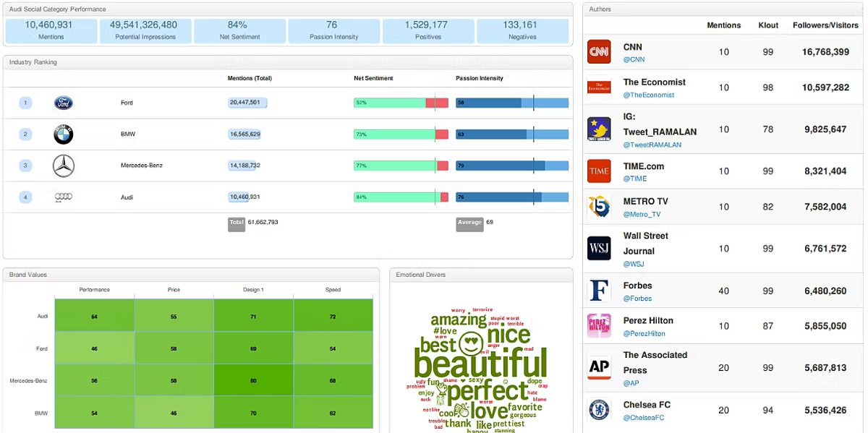
Task: Click the Ford logo in Industry Ranking
Action: point(64,103)
